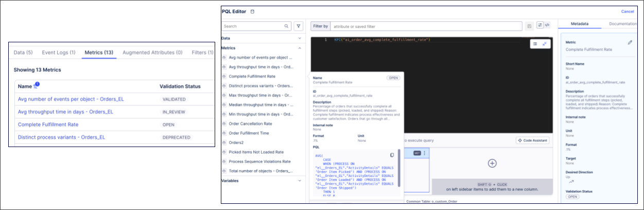644x210 pixels.
Task: Click the sort icon next to Name header
Action: click(x=36, y=86)
